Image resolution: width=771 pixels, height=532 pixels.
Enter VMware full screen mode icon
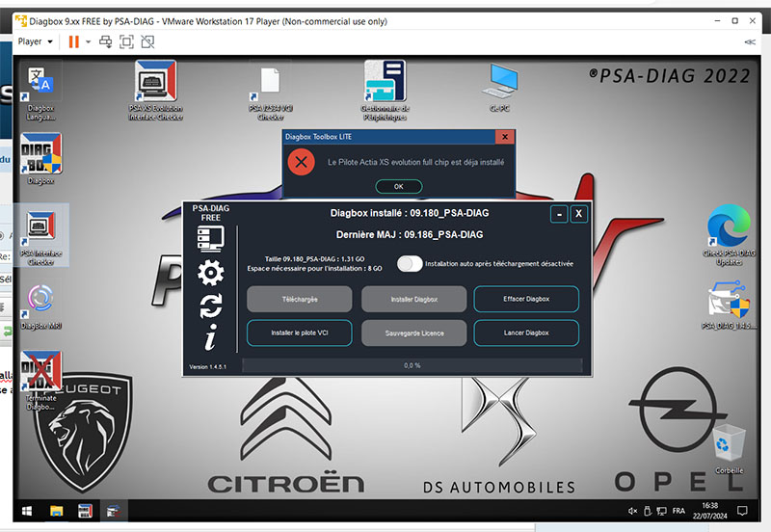click(x=126, y=41)
